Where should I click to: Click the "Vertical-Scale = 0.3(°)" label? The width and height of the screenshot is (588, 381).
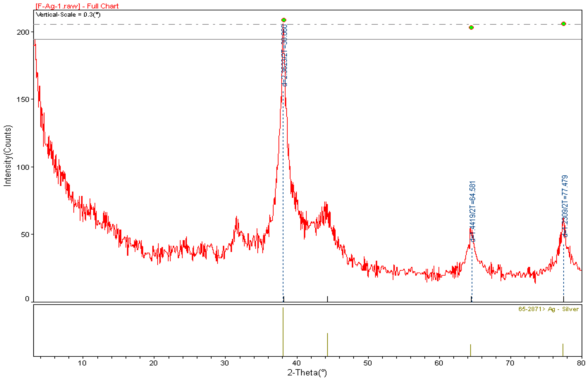click(68, 15)
